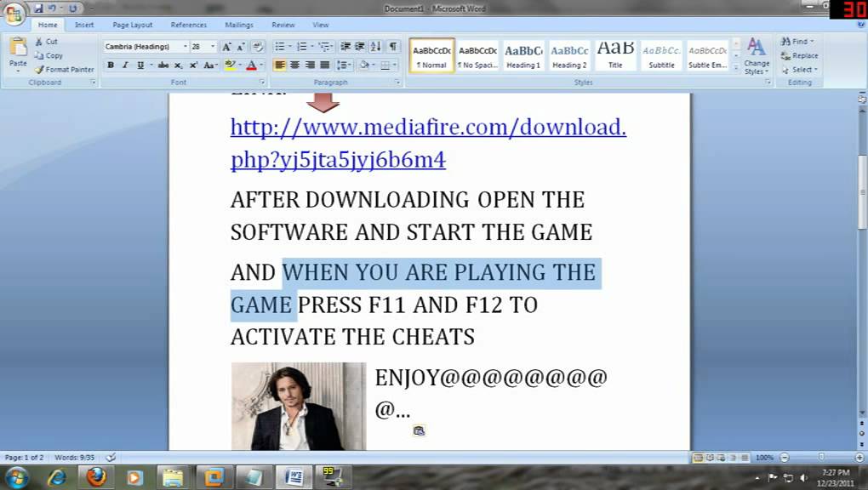The image size is (868, 490).
Task: Switch to the References tab
Action: (x=188, y=25)
